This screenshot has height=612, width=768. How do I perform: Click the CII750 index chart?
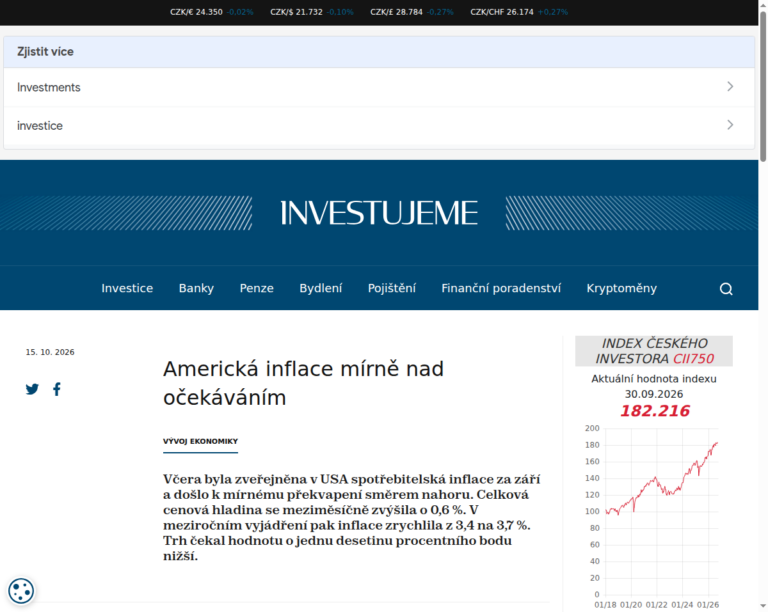pos(653,518)
